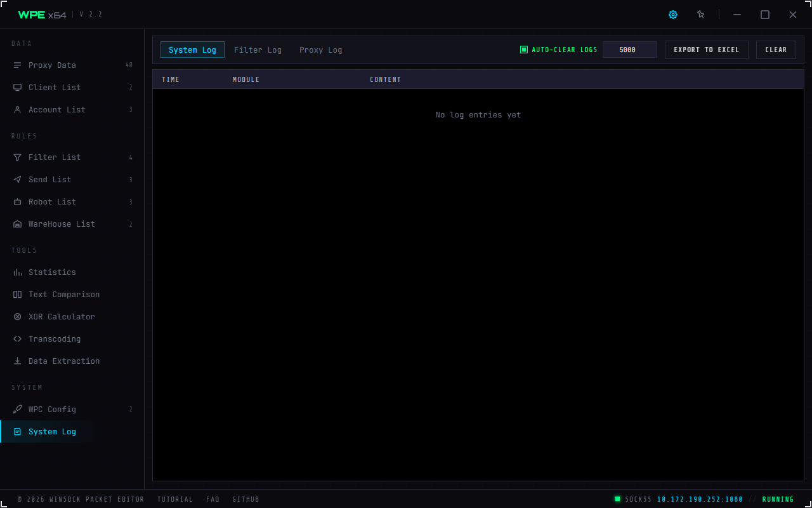Switch to the System Log tab

click(x=192, y=50)
